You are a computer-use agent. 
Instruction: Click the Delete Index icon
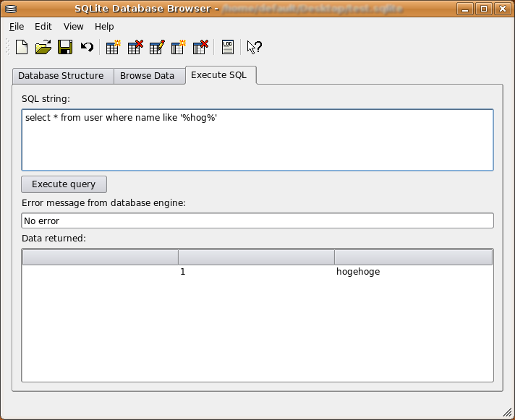click(x=200, y=48)
